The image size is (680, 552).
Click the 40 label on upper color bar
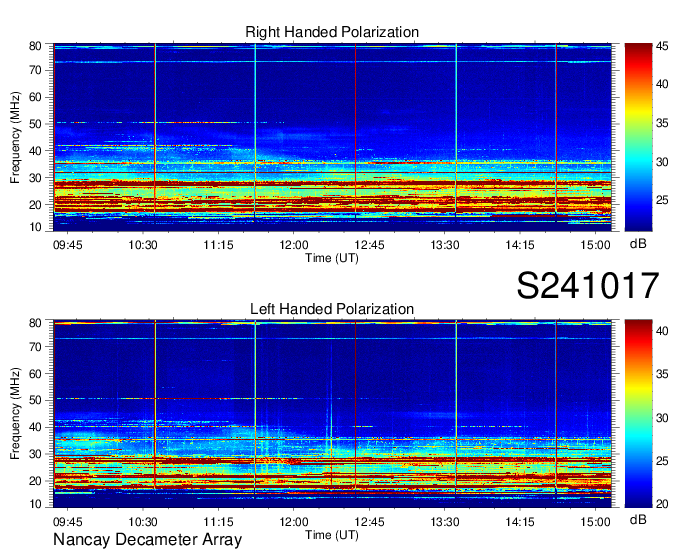click(x=662, y=84)
